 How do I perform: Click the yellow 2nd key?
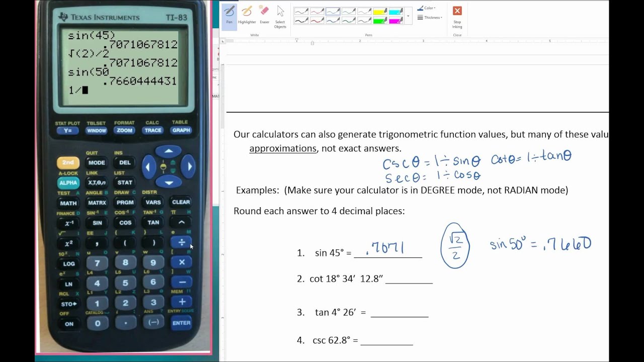point(68,162)
